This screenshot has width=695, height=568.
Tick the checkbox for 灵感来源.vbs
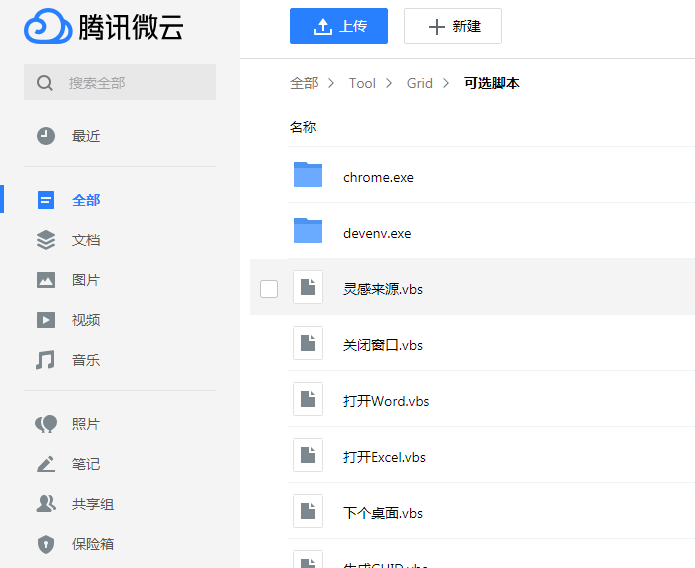tap(269, 289)
